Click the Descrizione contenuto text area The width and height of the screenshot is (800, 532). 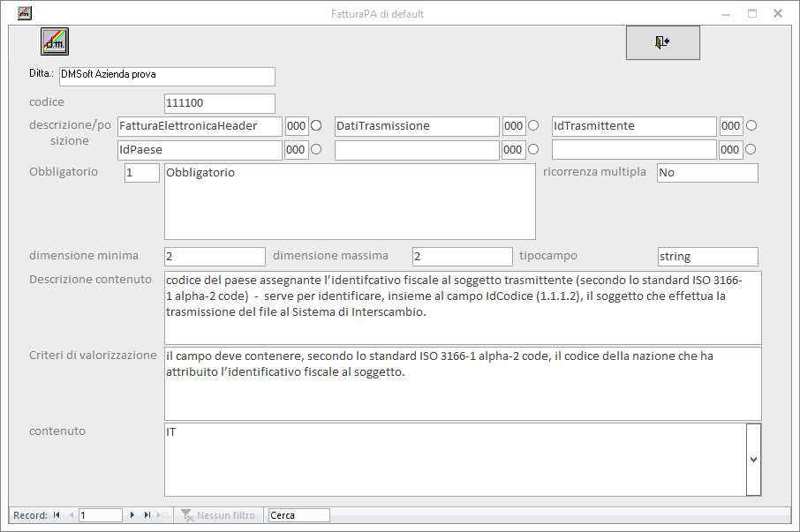463,308
